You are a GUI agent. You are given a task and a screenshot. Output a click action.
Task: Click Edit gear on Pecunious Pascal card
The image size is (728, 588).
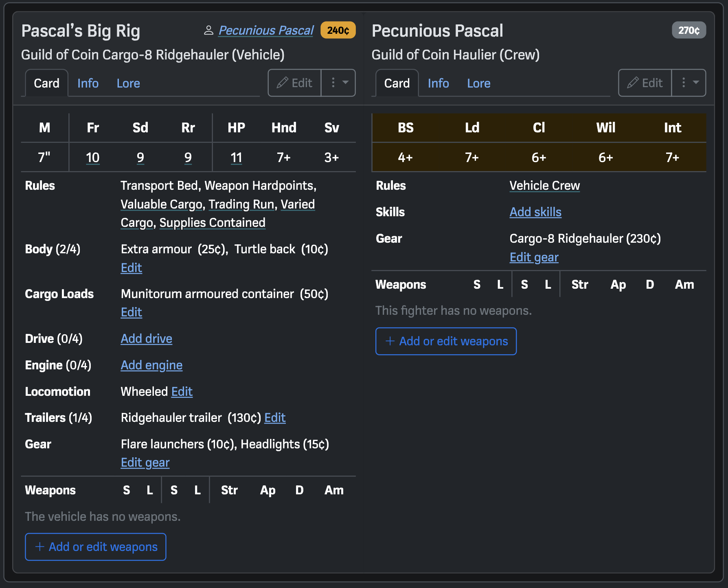(534, 257)
